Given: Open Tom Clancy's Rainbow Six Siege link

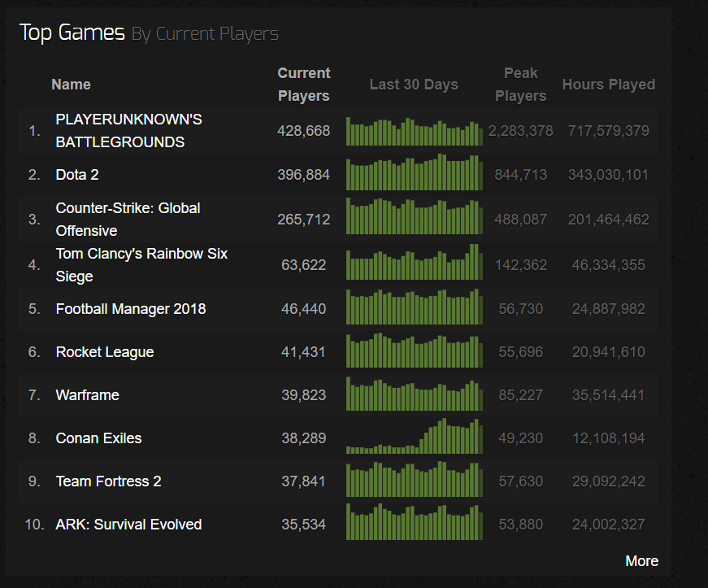Looking at the screenshot, I should (x=141, y=265).
